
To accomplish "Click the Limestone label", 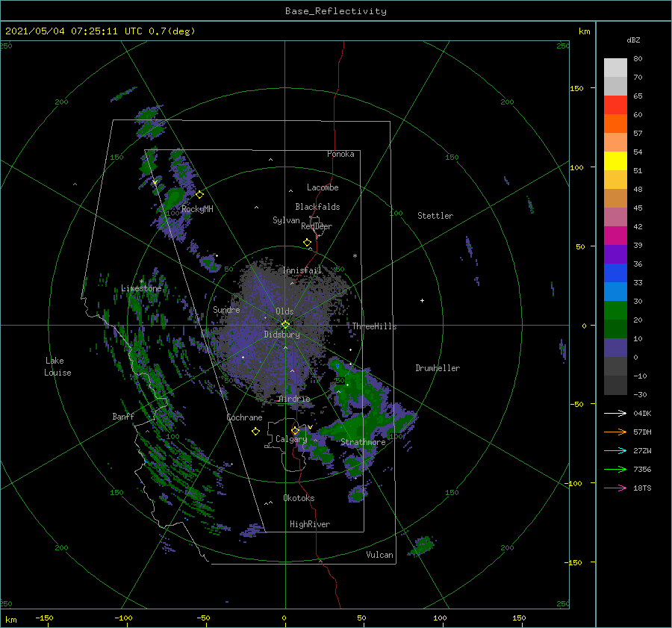I will click(x=141, y=288).
